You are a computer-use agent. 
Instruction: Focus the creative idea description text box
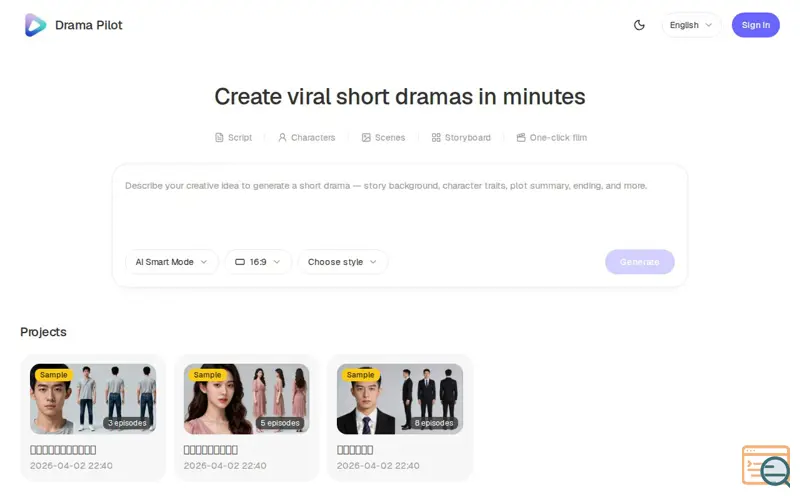[x=399, y=209]
